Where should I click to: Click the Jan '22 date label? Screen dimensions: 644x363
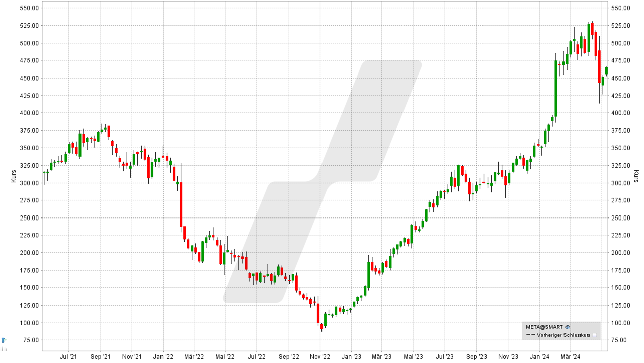tap(163, 357)
